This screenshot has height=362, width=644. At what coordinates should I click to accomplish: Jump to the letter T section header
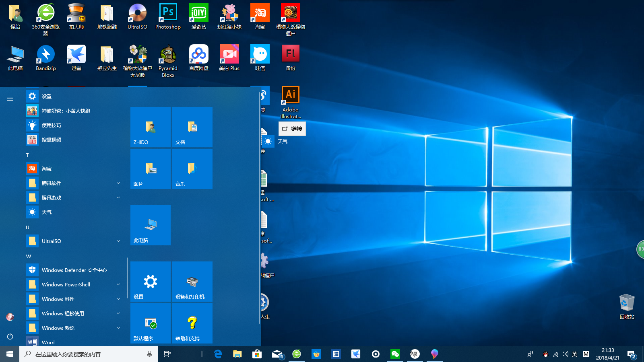point(27,155)
